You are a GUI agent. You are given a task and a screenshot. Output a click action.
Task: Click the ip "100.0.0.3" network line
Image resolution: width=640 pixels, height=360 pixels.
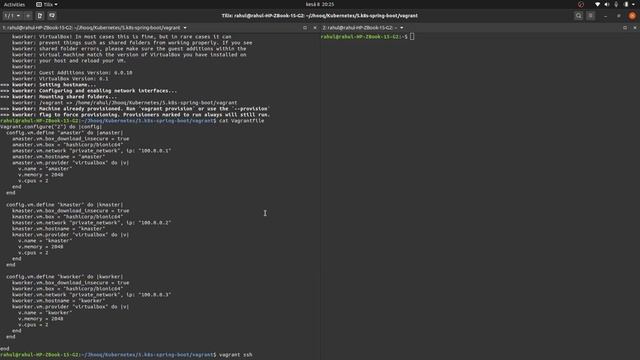tap(91, 295)
